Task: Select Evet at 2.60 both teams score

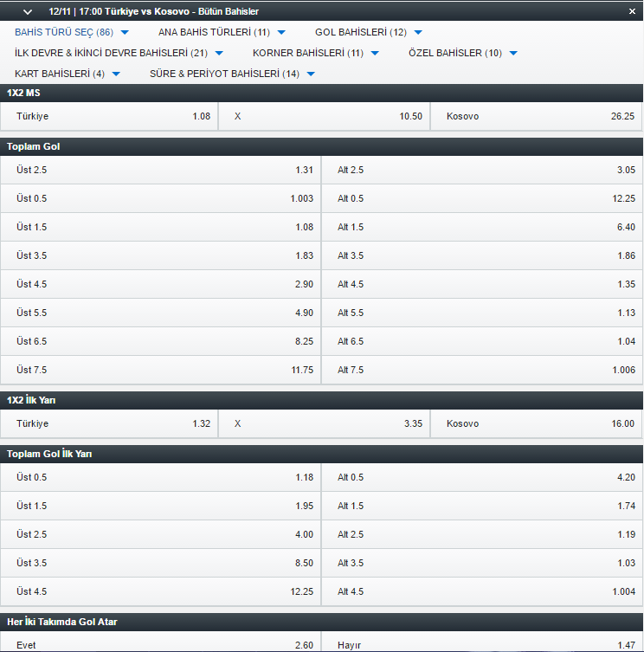Action: [160, 643]
